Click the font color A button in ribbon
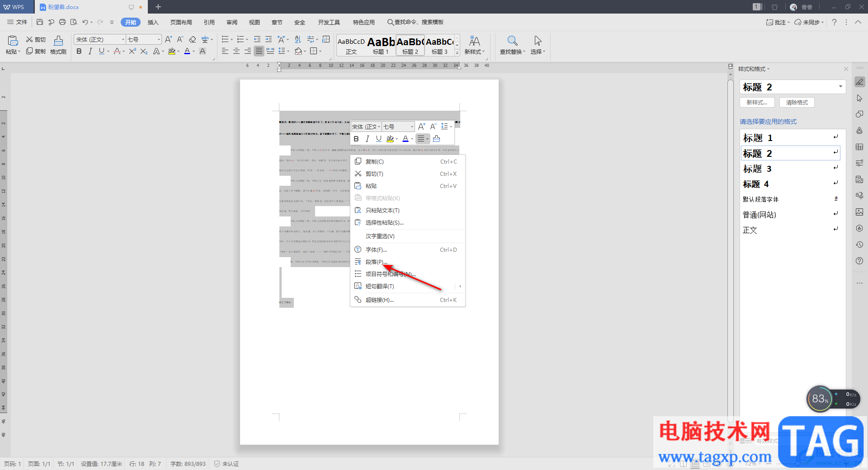The height and width of the screenshot is (470, 868). (x=187, y=52)
